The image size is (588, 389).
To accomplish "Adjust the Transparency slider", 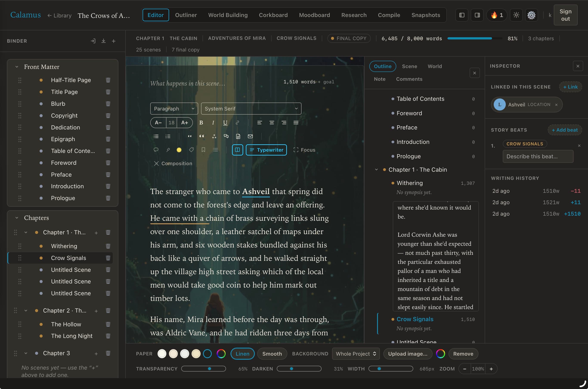I will pyautogui.click(x=204, y=369).
